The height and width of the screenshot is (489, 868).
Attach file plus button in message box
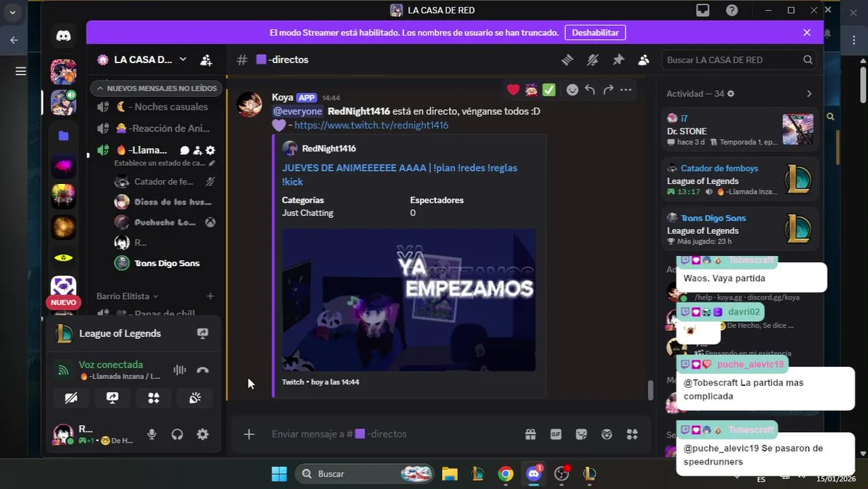[x=249, y=434]
